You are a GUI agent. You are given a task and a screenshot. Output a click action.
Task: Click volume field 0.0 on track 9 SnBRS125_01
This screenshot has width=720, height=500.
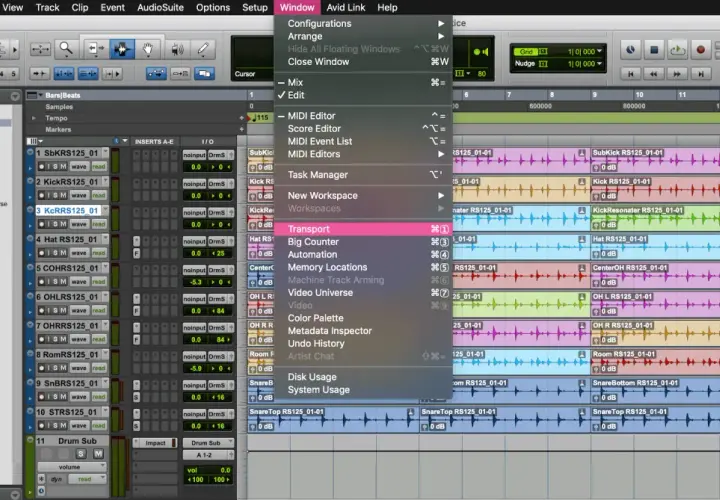tap(196, 397)
